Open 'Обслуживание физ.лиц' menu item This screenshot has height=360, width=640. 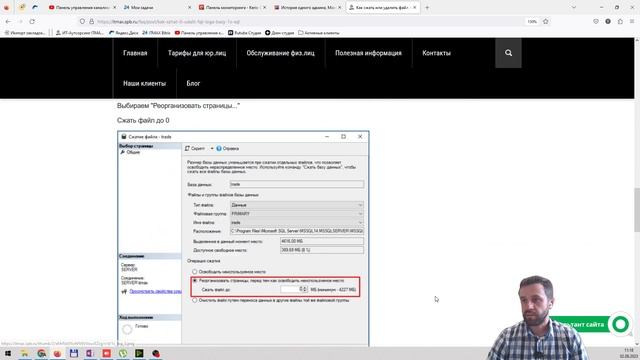(280, 53)
